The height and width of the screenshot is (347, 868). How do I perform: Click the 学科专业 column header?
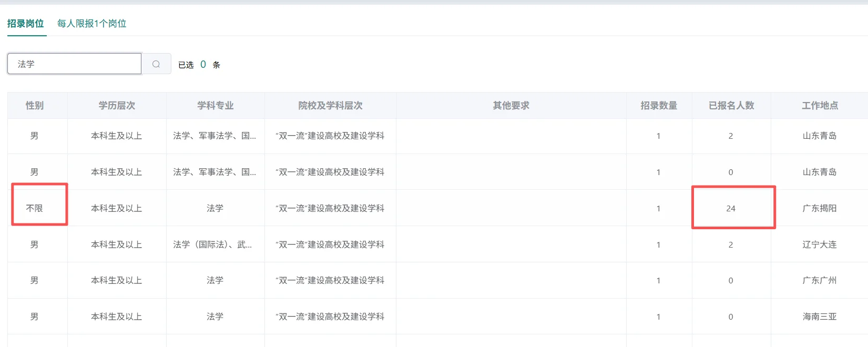click(216, 106)
